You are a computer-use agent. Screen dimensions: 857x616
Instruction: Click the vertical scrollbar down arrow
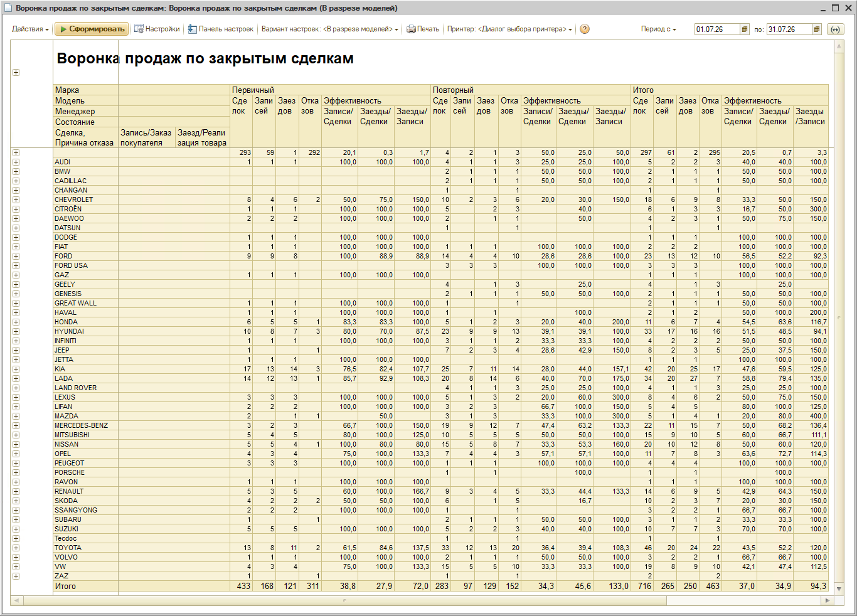pos(839,590)
